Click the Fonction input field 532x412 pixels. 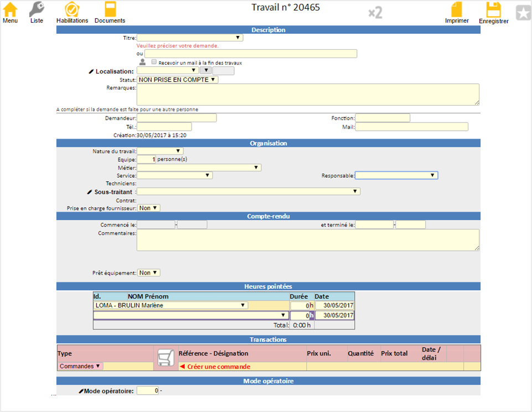pyautogui.click(x=383, y=118)
